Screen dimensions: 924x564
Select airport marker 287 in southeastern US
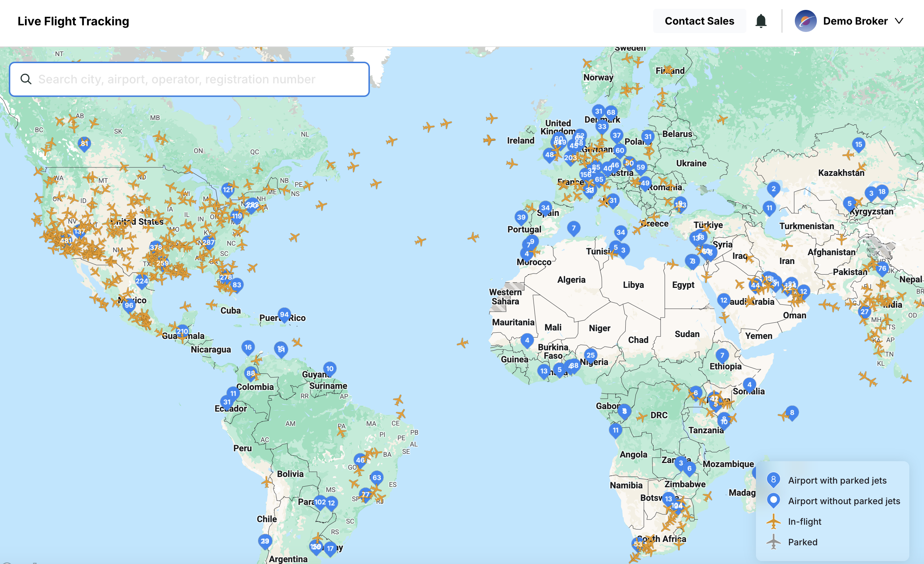pos(208,243)
